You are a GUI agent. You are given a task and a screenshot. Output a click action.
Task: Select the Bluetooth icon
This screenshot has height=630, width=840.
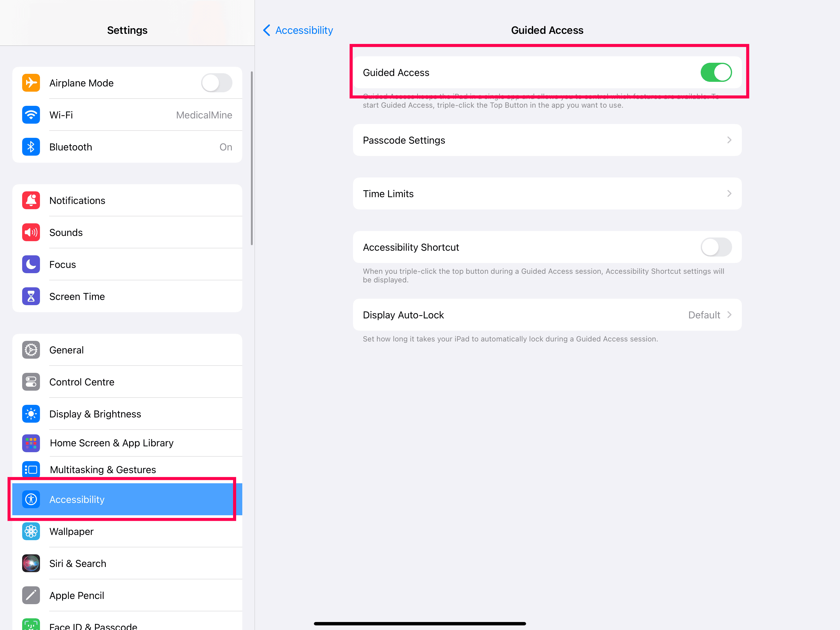[31, 147]
